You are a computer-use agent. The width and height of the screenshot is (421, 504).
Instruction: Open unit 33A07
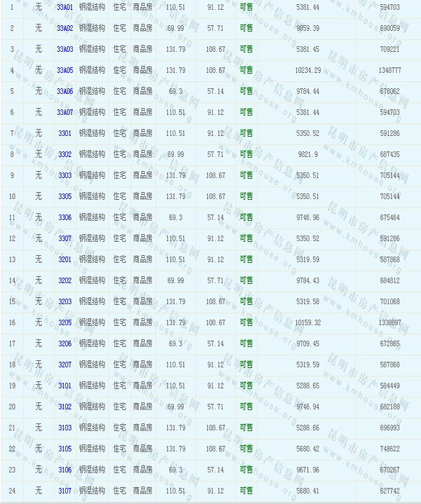click(65, 112)
